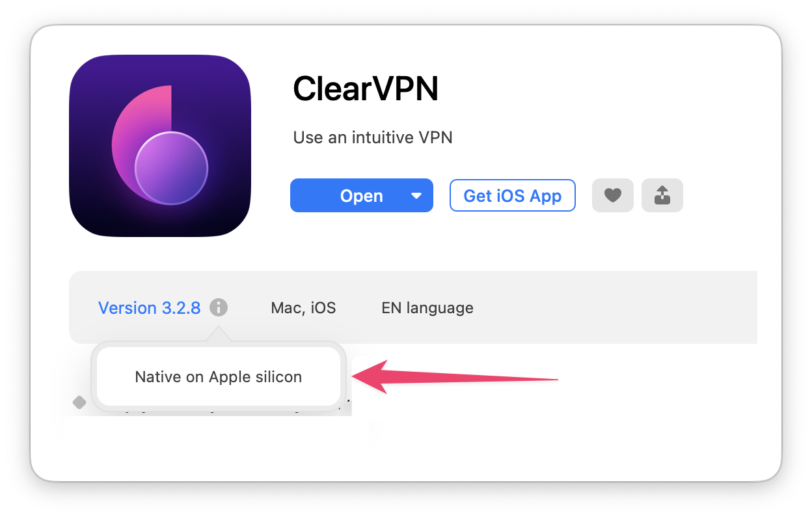
Task: Add ClearVPN to favorites with heart icon
Action: (x=612, y=195)
